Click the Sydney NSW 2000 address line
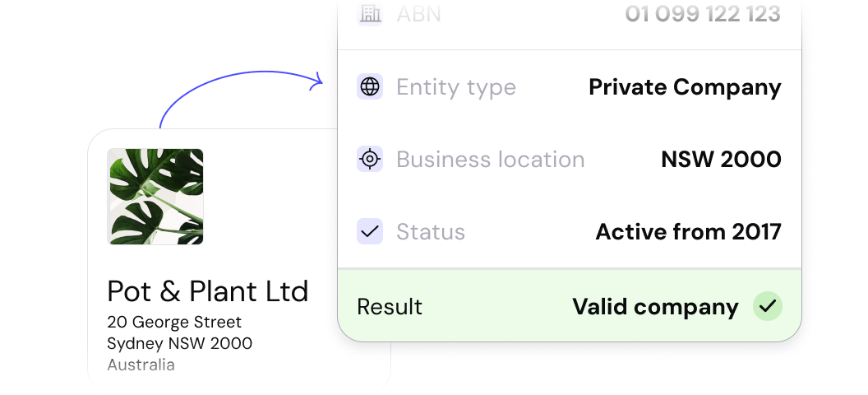Screen dimensions: 868x395 (180, 343)
